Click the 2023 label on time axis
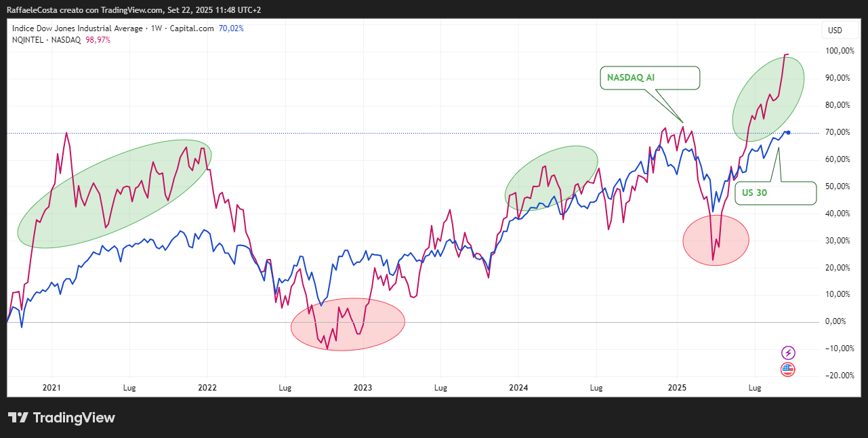 pyautogui.click(x=363, y=388)
